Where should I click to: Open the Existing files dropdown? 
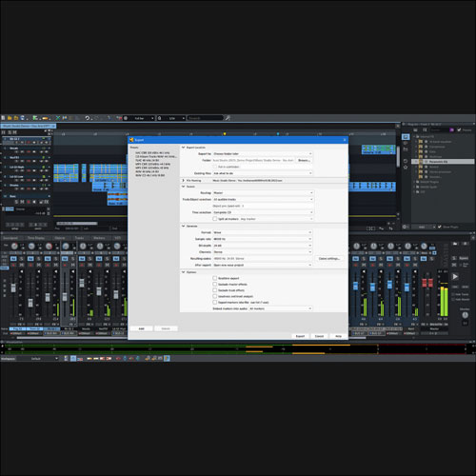click(x=263, y=173)
